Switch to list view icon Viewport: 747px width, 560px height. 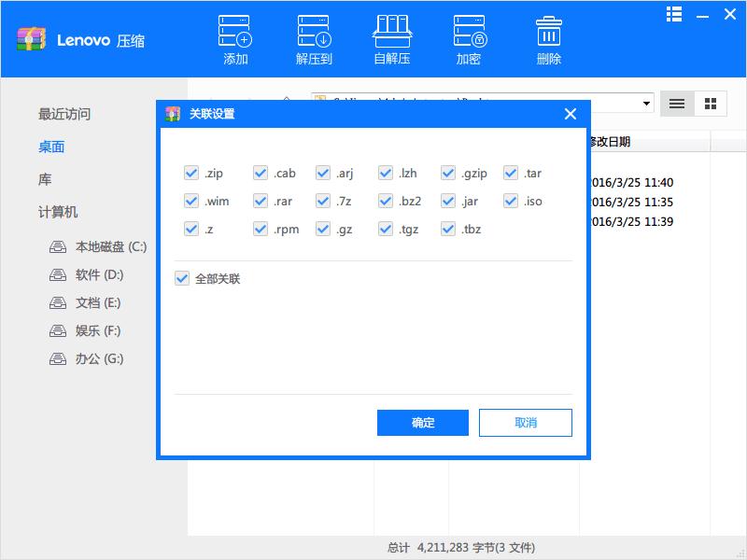677,104
